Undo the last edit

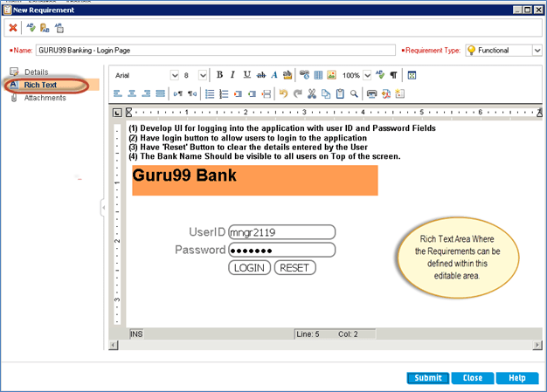282,93
